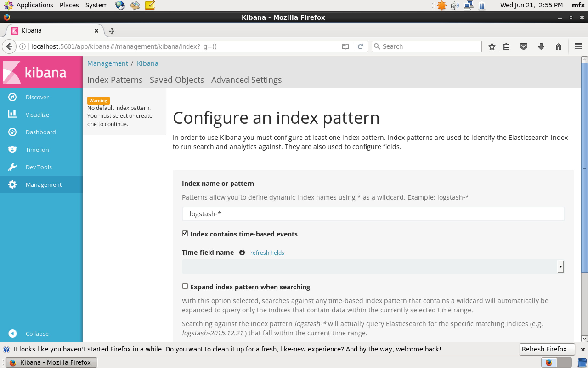Open the Time-field name dropdown

pos(373,267)
